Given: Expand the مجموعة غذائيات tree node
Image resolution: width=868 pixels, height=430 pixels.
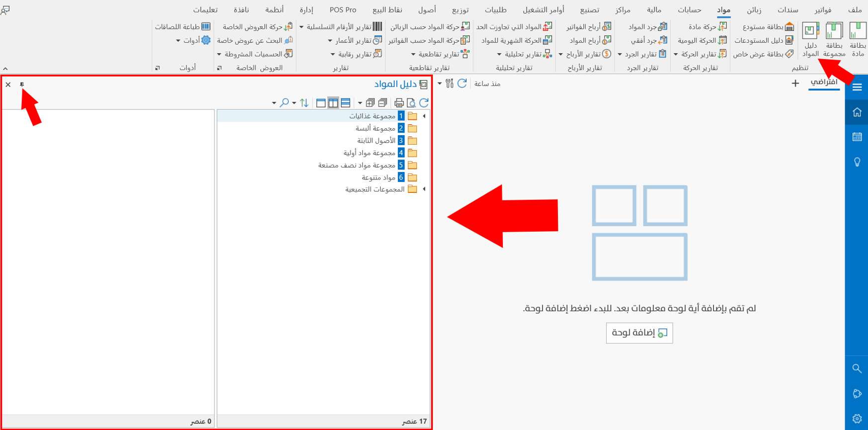Looking at the screenshot, I should 424,116.
